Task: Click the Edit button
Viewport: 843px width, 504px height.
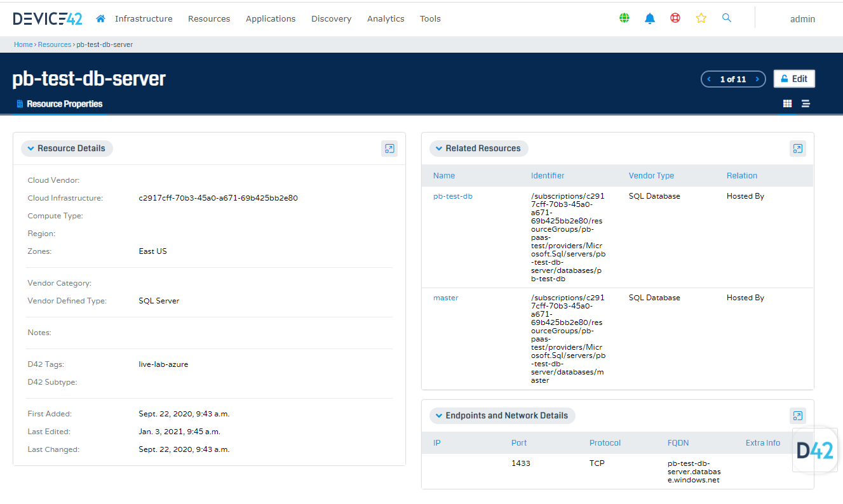Action: [794, 79]
